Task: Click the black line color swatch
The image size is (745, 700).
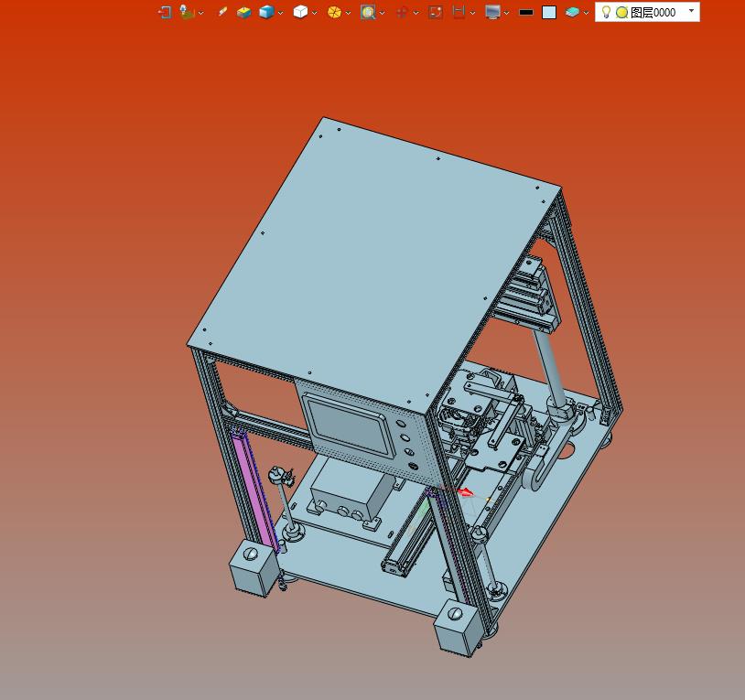Action: click(526, 12)
